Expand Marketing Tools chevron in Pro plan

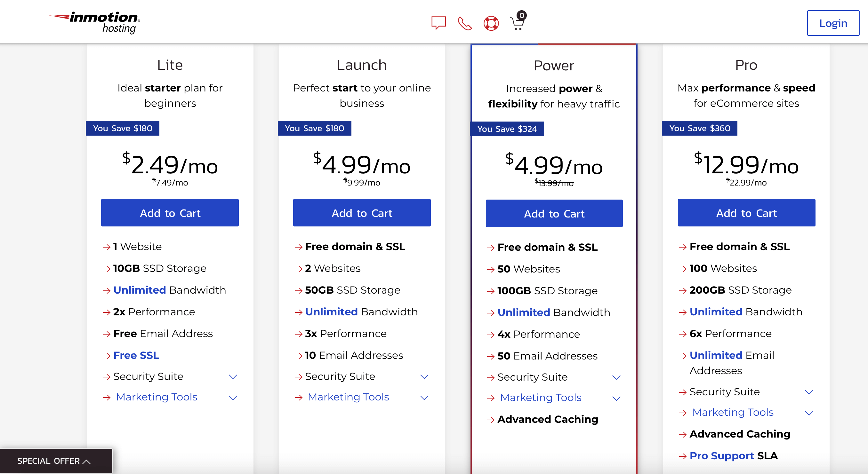pos(809,413)
